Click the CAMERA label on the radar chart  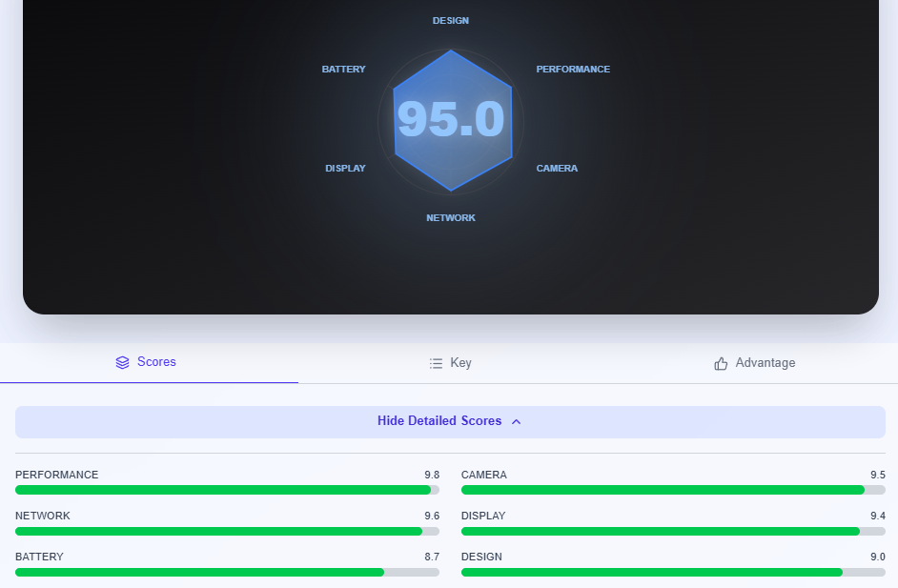[557, 169]
